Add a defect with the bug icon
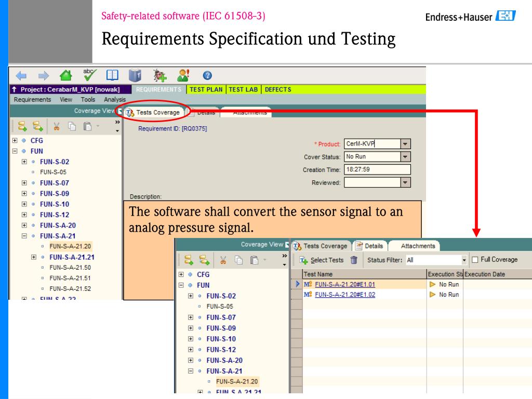 click(159, 75)
